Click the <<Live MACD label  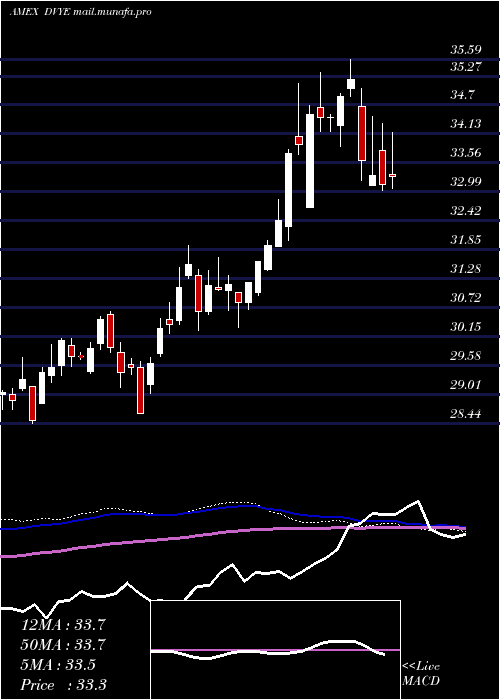[x=421, y=674]
